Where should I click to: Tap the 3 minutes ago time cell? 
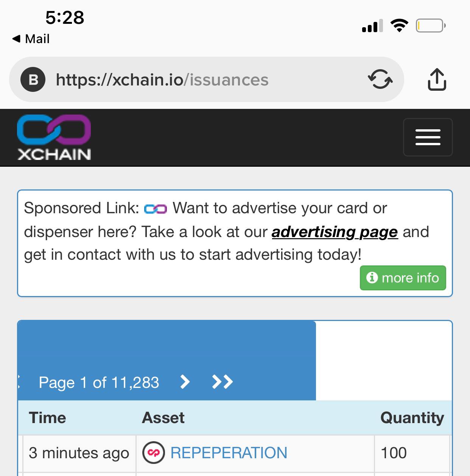coord(79,453)
